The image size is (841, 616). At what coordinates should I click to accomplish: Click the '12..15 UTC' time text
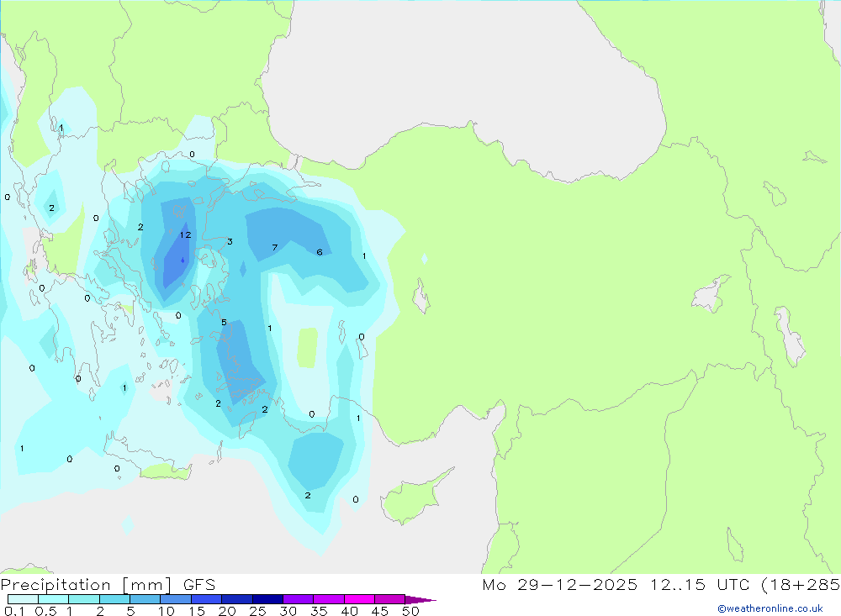point(700,585)
